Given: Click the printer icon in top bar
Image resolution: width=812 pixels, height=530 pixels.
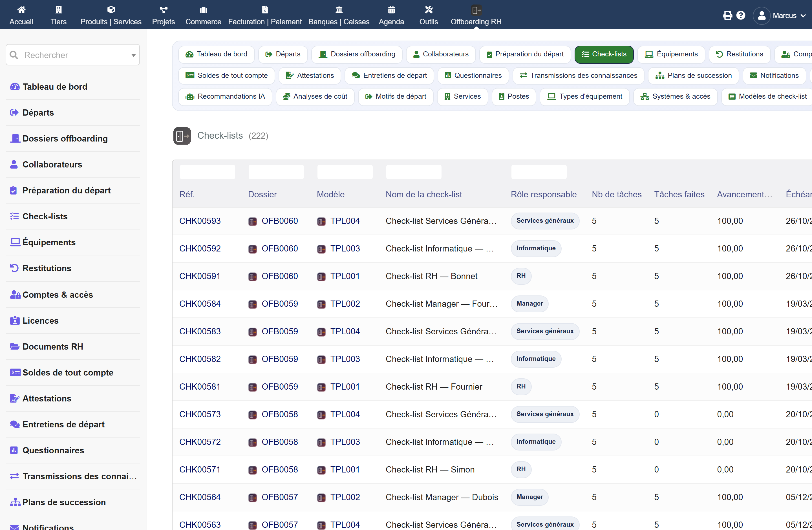Looking at the screenshot, I should (727, 15).
